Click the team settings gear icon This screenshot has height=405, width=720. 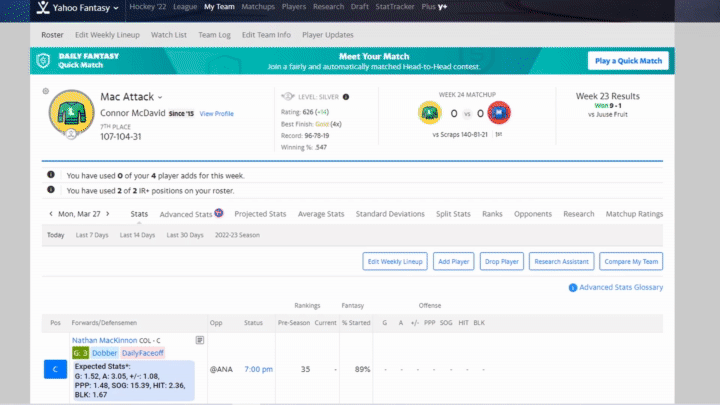(45, 91)
